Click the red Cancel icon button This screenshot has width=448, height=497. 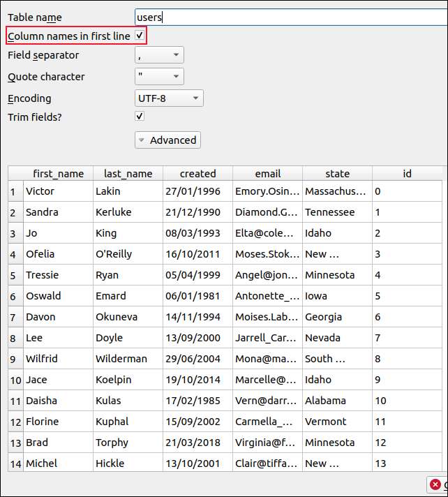click(436, 484)
